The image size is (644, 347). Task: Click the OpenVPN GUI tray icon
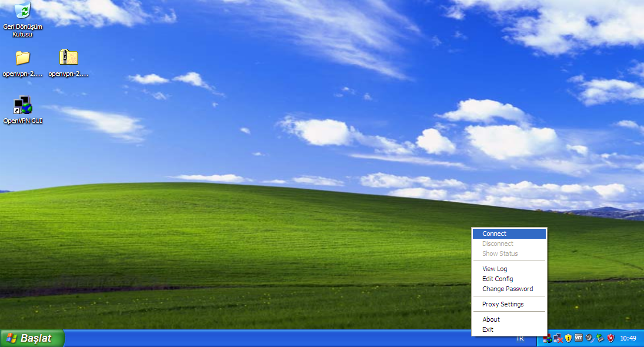coord(547,339)
